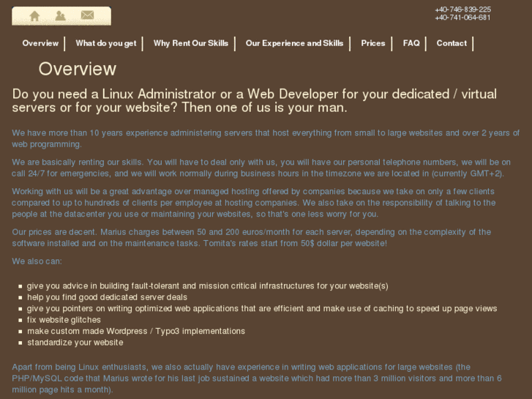The height and width of the screenshot is (399, 532).
Task: Open the Prices page
Action: (x=373, y=43)
